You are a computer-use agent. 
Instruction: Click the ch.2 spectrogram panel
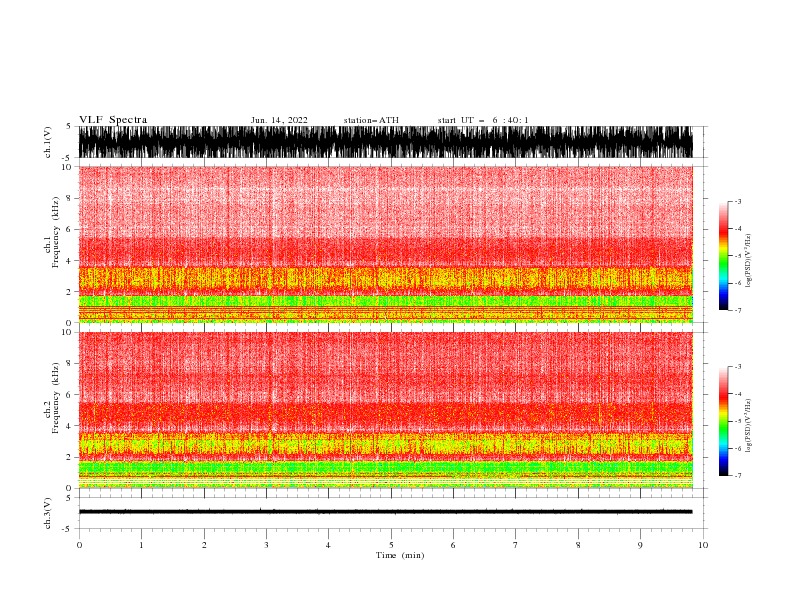tap(385, 410)
